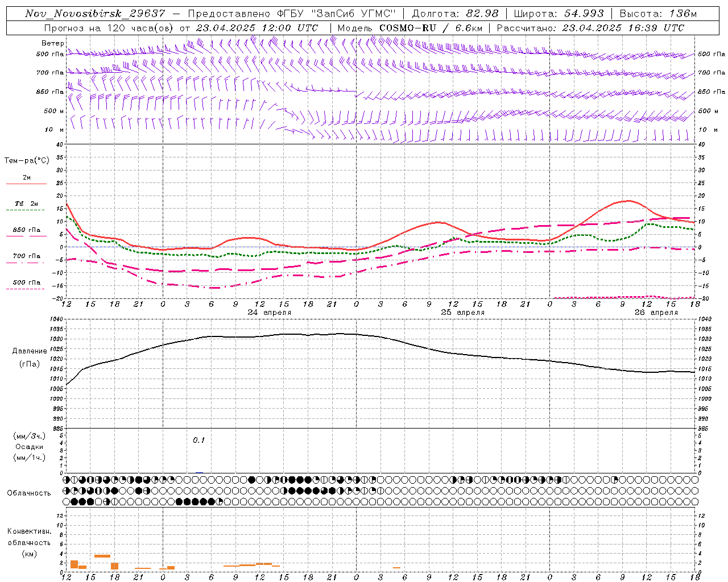Select the 2м temperature legend line
Viewport: 728px width, 582px height.
pos(26,180)
